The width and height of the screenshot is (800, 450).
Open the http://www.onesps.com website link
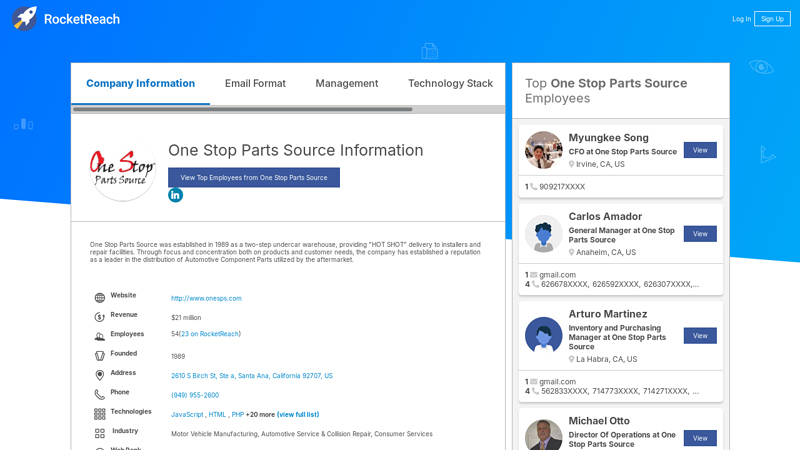point(206,298)
